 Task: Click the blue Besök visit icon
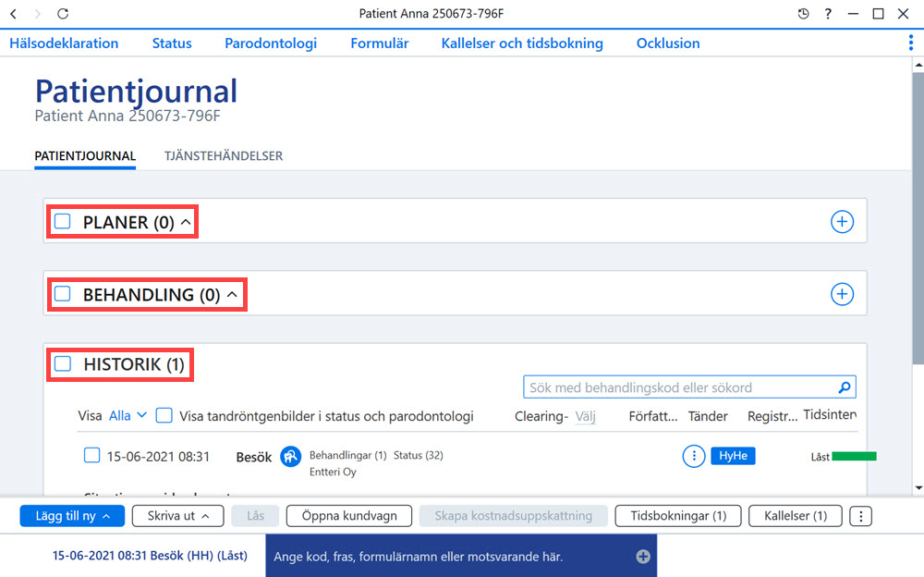290,456
